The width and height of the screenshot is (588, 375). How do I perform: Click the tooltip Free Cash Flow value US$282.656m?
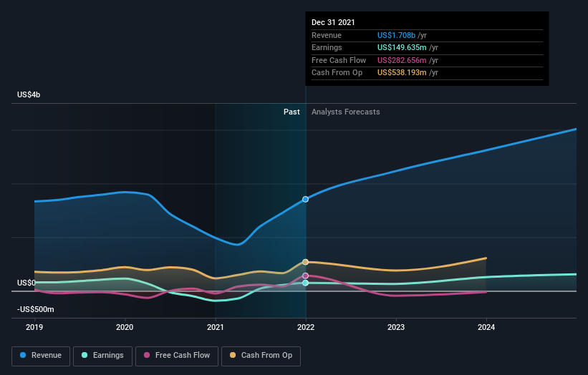402,60
